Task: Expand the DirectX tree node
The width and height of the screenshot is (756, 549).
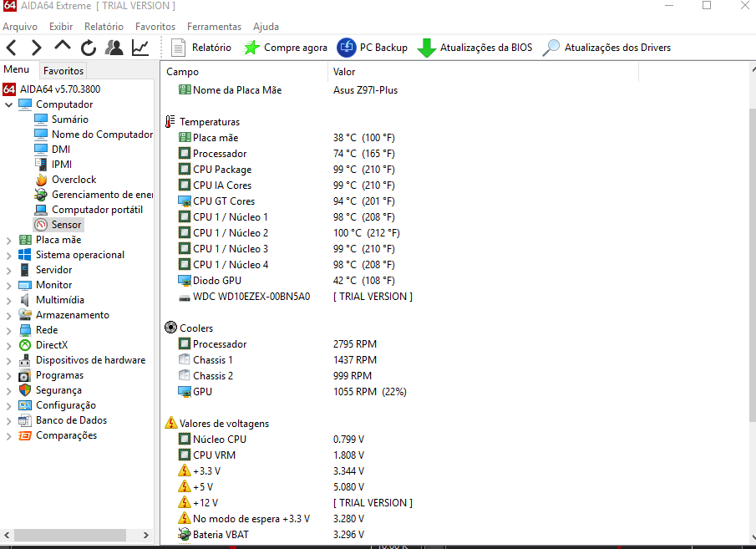Action: 8,345
